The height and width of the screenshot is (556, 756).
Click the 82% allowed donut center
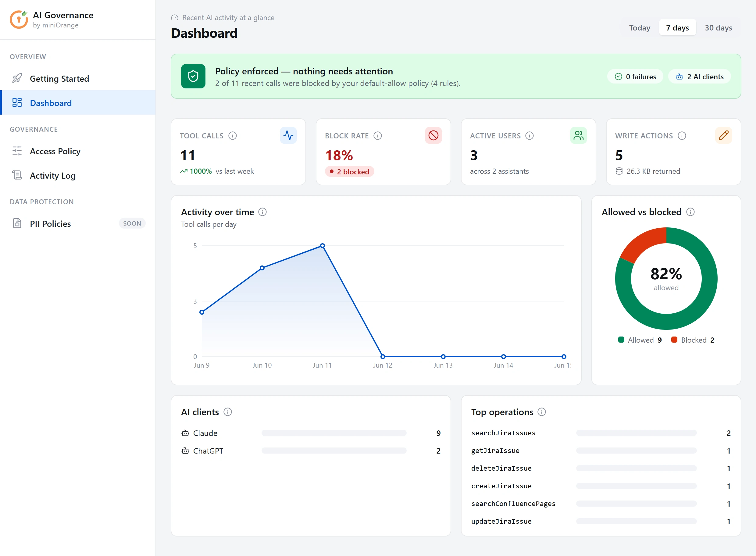pos(666,279)
